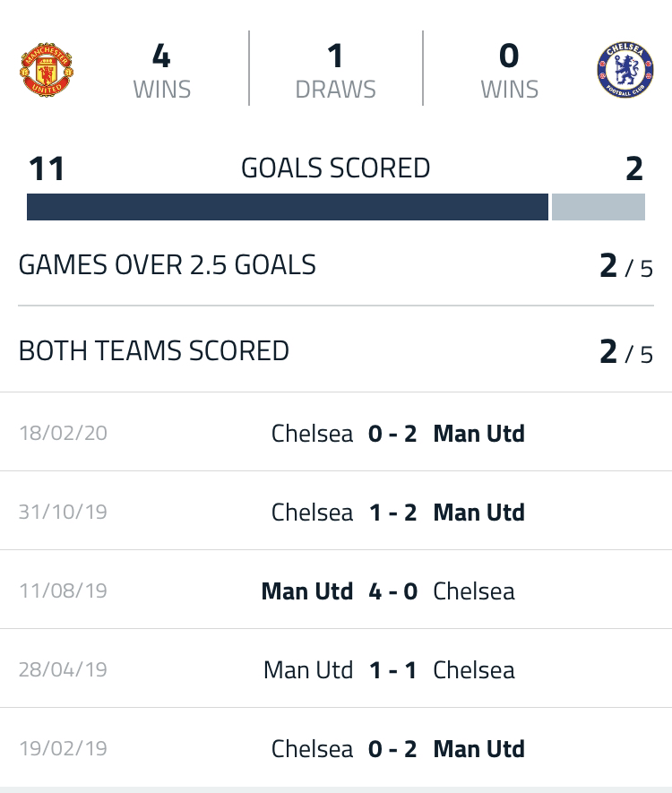Open the 11/08/19 Man Utd 4-0 Chelsea match

tap(336, 590)
